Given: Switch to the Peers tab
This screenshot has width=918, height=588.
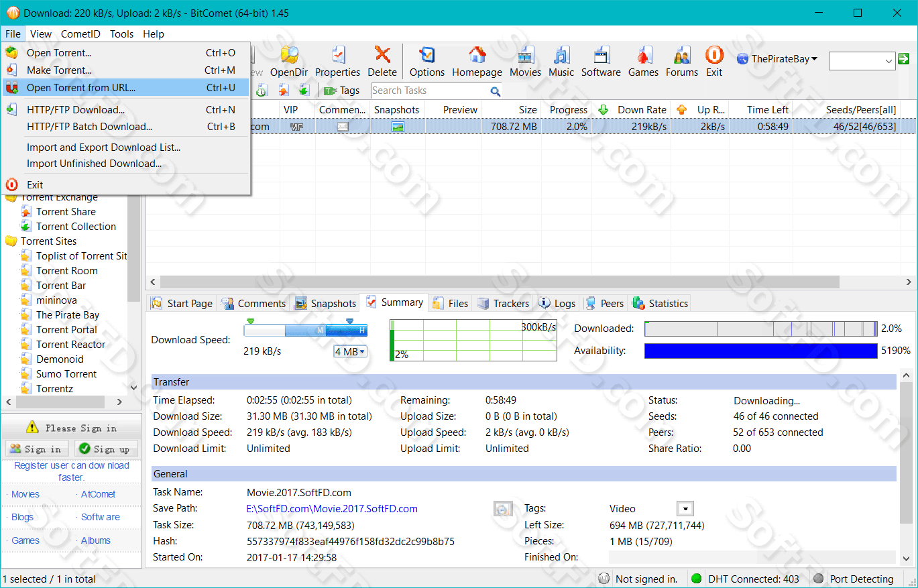Looking at the screenshot, I should [x=604, y=303].
